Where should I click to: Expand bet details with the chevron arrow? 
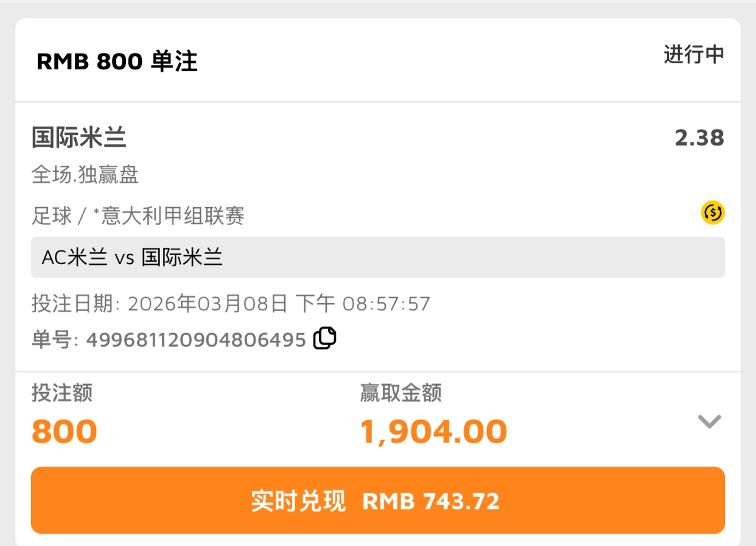pos(709,421)
